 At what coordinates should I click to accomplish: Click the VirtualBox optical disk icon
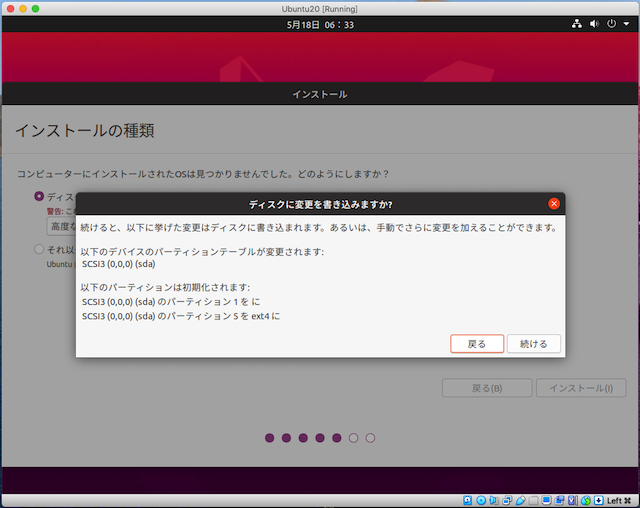click(481, 500)
